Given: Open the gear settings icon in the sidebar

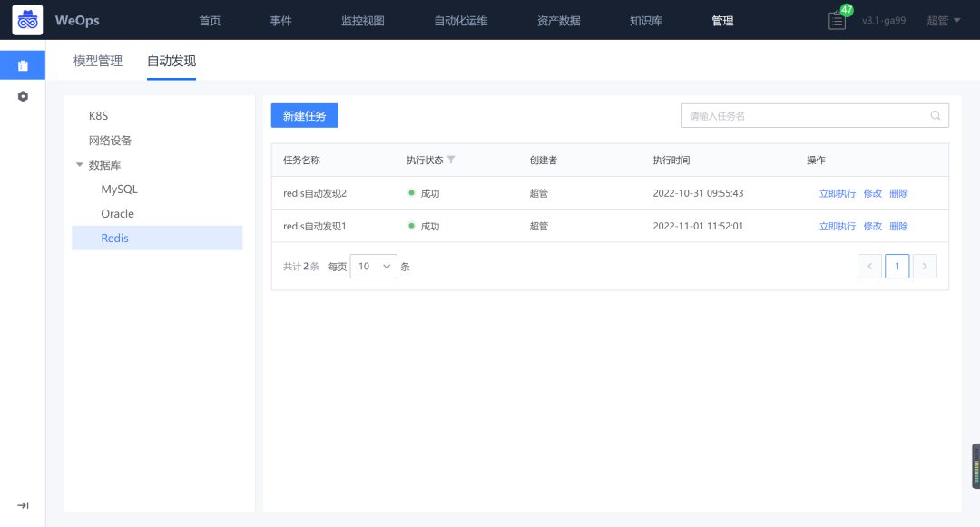Looking at the screenshot, I should pos(22,95).
